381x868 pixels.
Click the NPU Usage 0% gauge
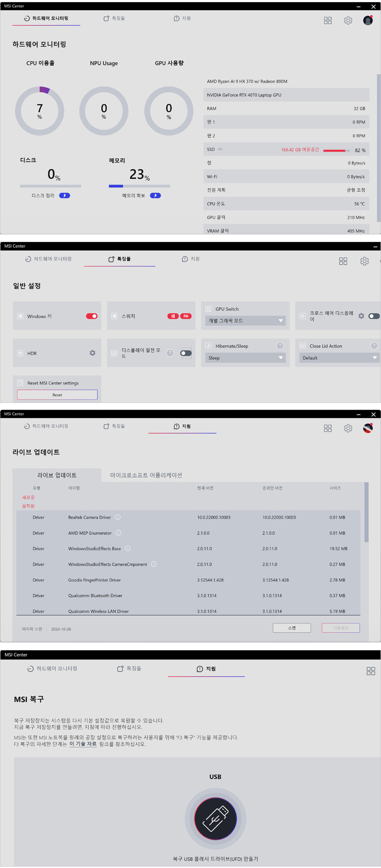(104, 111)
